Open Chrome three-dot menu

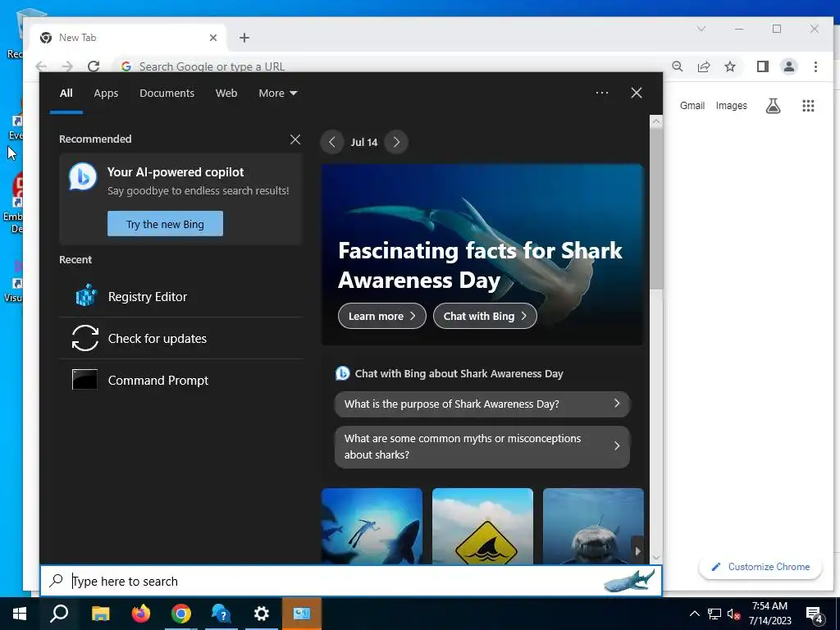pyautogui.click(x=815, y=66)
